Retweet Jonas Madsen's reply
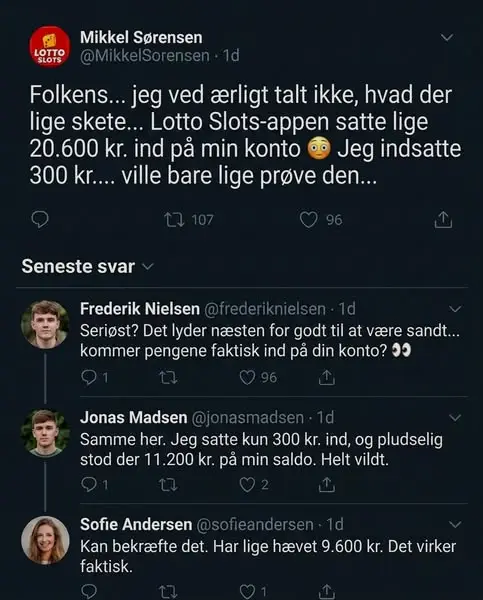Screen dimensions: 483x600 pyautogui.click(x=168, y=485)
